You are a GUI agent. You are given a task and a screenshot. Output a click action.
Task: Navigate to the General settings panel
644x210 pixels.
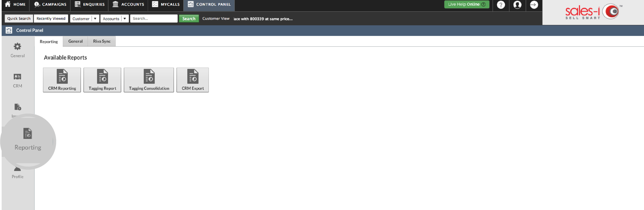17,49
